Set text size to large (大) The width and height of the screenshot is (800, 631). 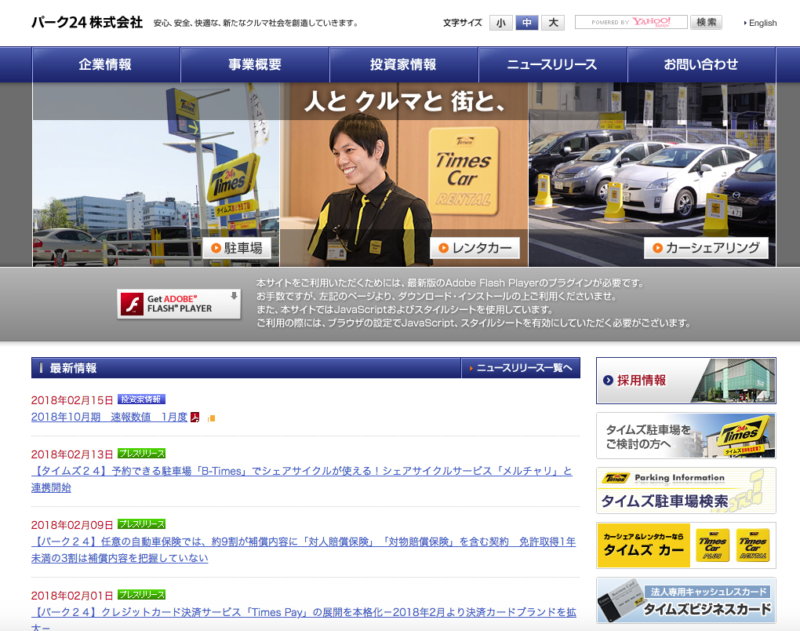[x=554, y=22]
